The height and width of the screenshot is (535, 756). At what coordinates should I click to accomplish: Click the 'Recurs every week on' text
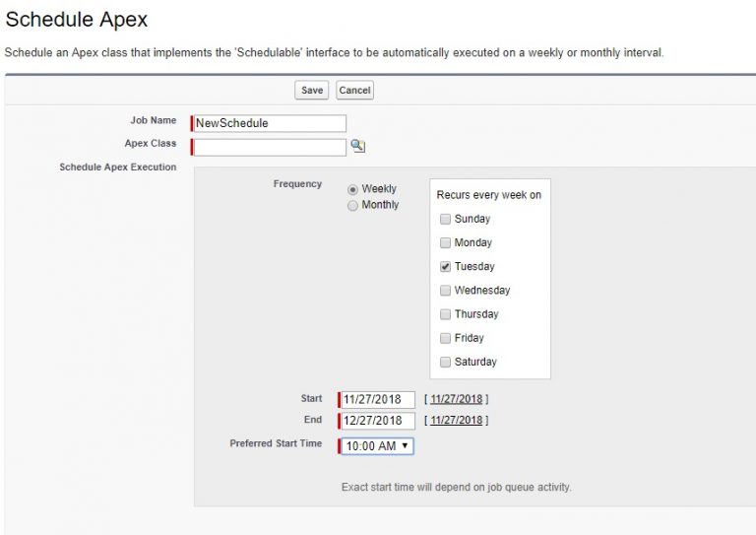tap(489, 195)
